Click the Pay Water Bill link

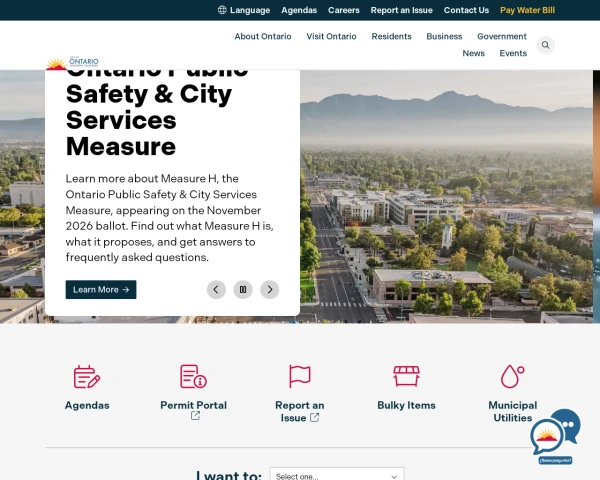527,10
